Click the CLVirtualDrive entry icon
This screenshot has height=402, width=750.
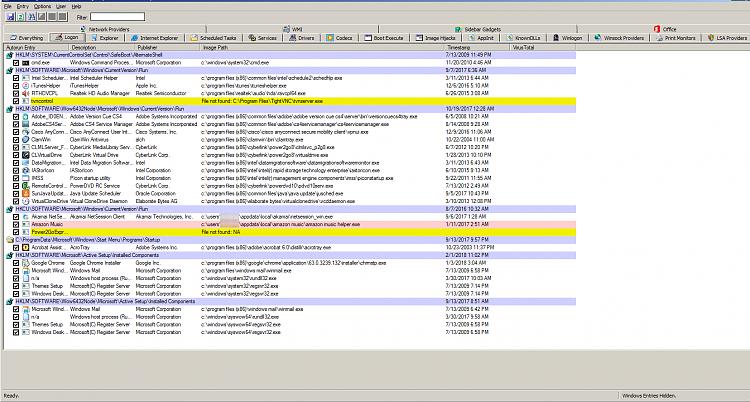(25, 155)
